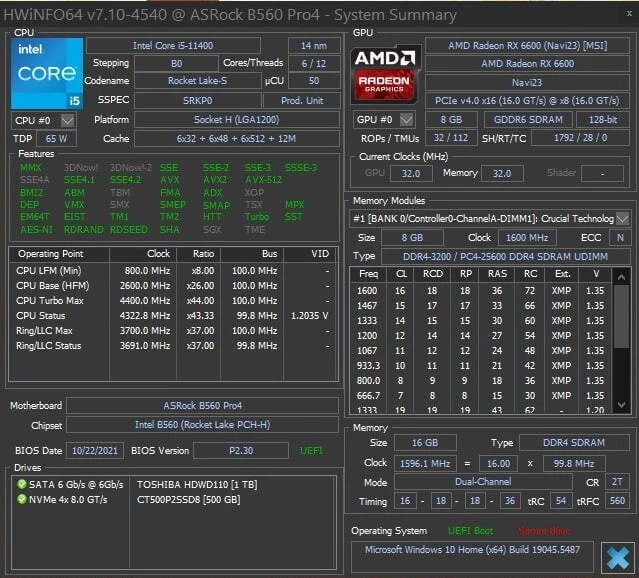
Task: Click the AVX-512 feature label
Action: [263, 180]
